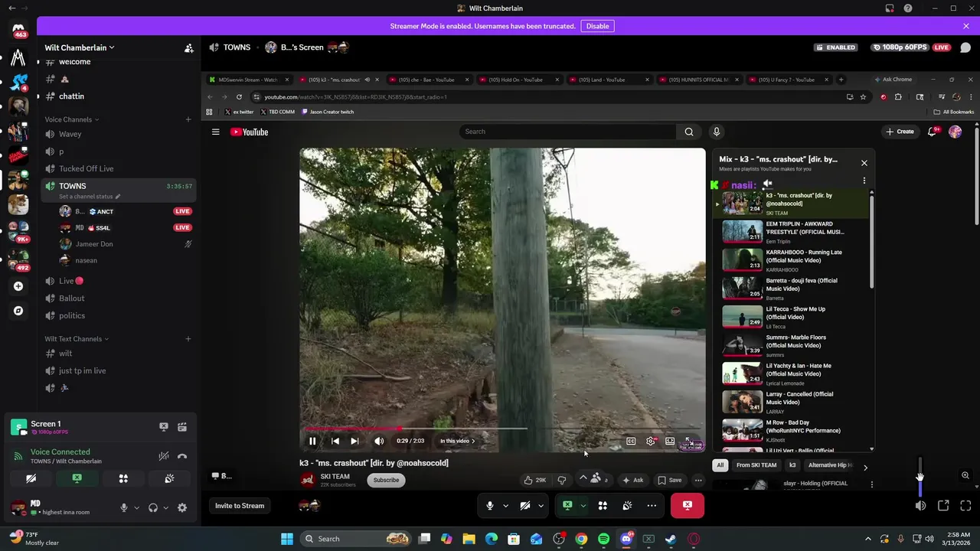Pause the streamed YouTube video
This screenshot has width=980, height=551.
(x=312, y=441)
